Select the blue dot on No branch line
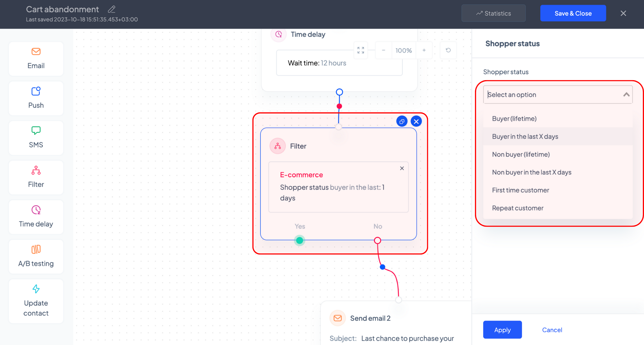Screen dimensions: 644x345 point(382,267)
